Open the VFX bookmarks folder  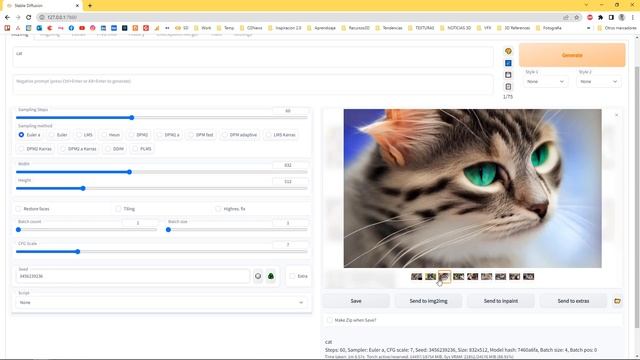click(x=484, y=28)
